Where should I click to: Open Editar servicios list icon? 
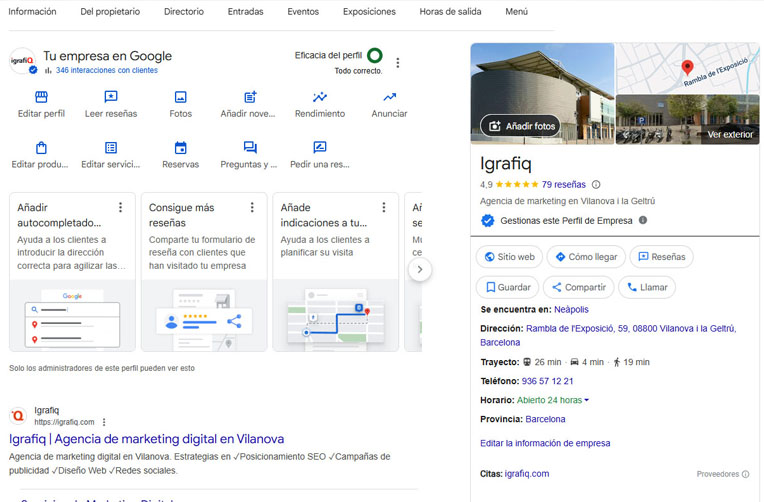pos(111,148)
